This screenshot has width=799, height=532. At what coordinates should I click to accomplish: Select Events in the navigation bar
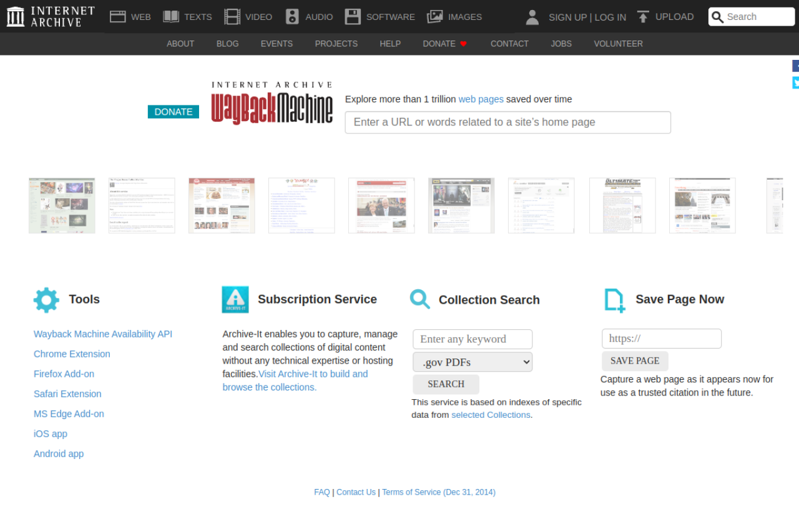[x=277, y=44]
